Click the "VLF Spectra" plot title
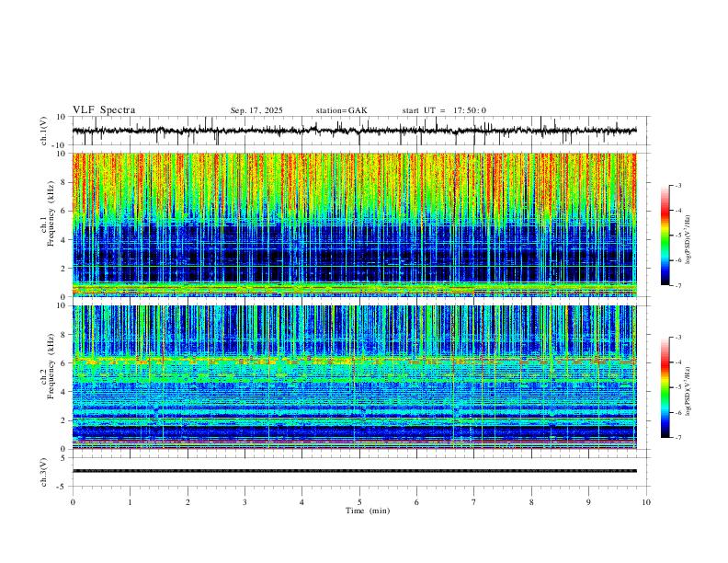The width and height of the screenshot is (728, 563). pyautogui.click(x=104, y=110)
